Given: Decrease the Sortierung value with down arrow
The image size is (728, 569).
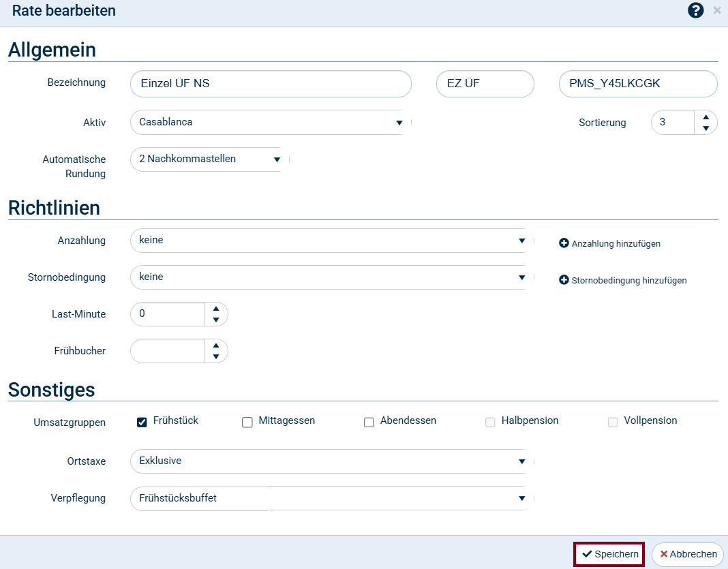Looking at the screenshot, I should pos(706,128).
